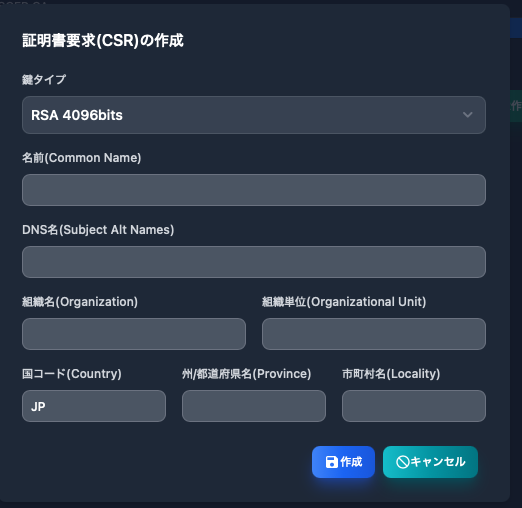Image resolution: width=522 pixels, height=508 pixels.
Task: Click the DNS名(Subject Alt Names) label
Action: (98, 230)
